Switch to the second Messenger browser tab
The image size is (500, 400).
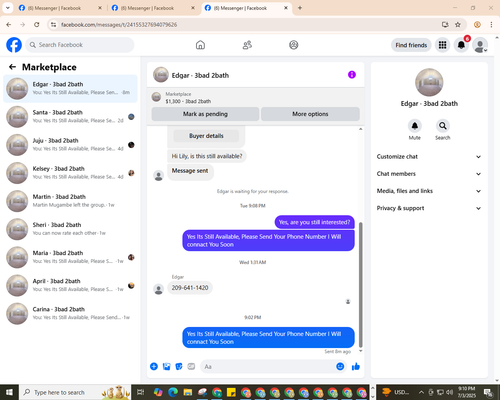(153, 8)
